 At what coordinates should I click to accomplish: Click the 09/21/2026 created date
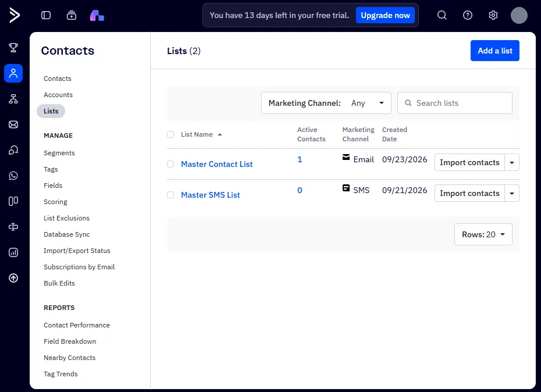tap(404, 190)
